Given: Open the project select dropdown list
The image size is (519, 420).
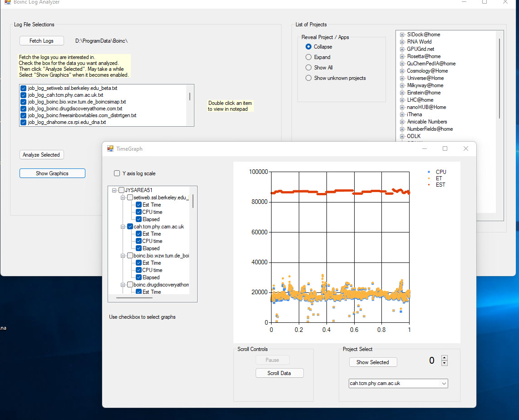Looking at the screenshot, I should click(444, 384).
